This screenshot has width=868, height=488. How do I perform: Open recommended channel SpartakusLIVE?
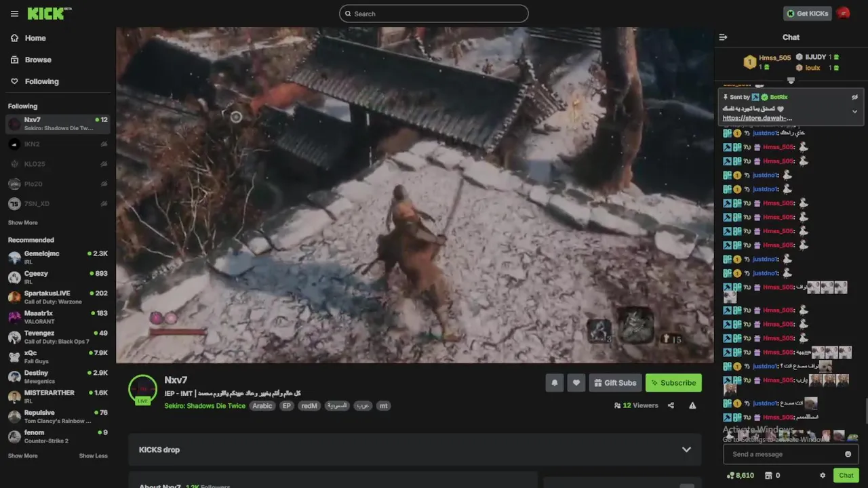tap(58, 297)
